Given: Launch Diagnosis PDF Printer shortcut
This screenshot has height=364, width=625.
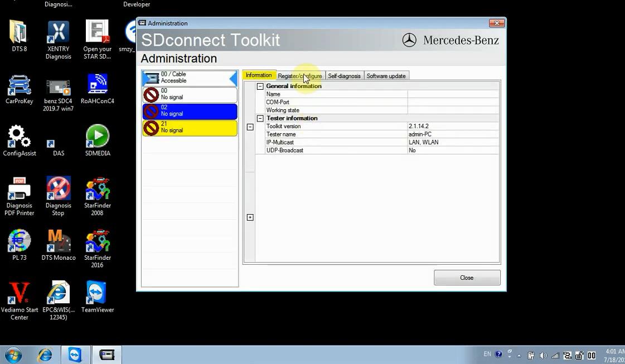Looking at the screenshot, I should click(x=19, y=196).
